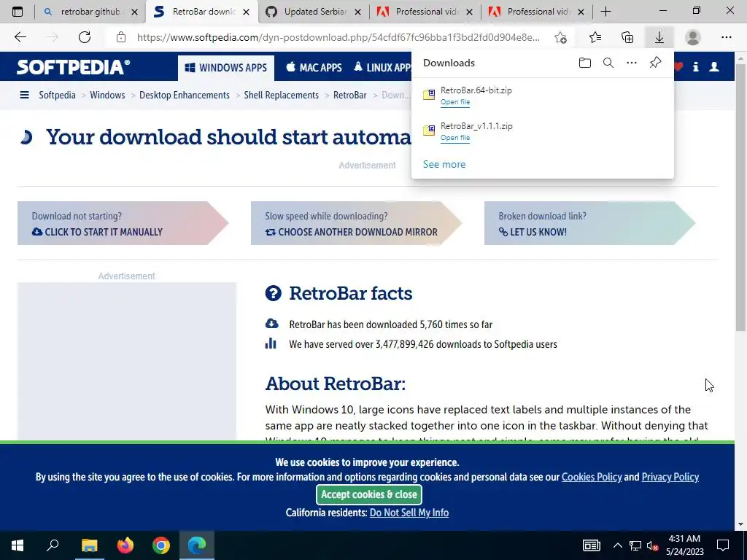Open Edge tab actions menu icon
Viewport: 747px width, 560px height.
click(18, 12)
